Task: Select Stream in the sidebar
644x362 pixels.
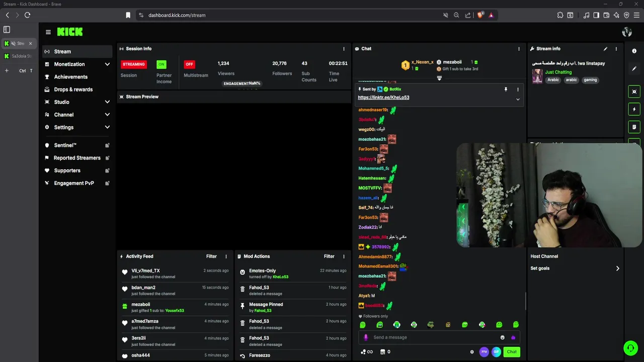Action: pos(77,51)
